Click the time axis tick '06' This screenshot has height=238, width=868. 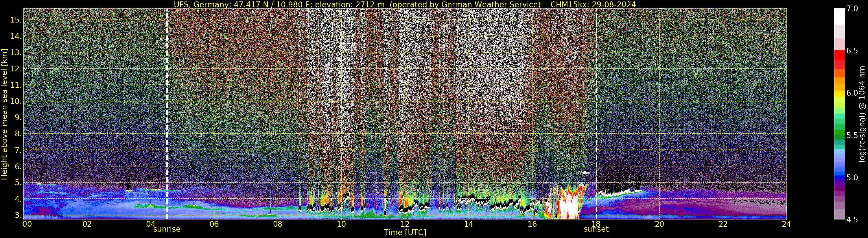click(214, 224)
